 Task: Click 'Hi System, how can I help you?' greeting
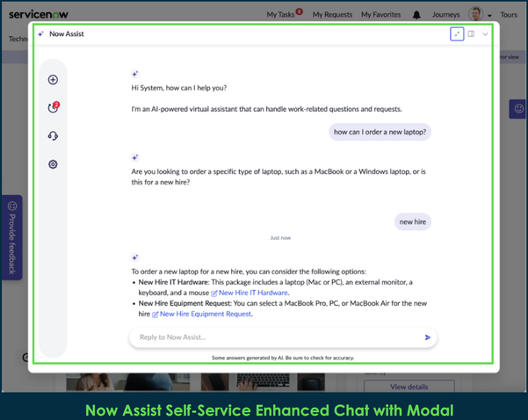179,88
